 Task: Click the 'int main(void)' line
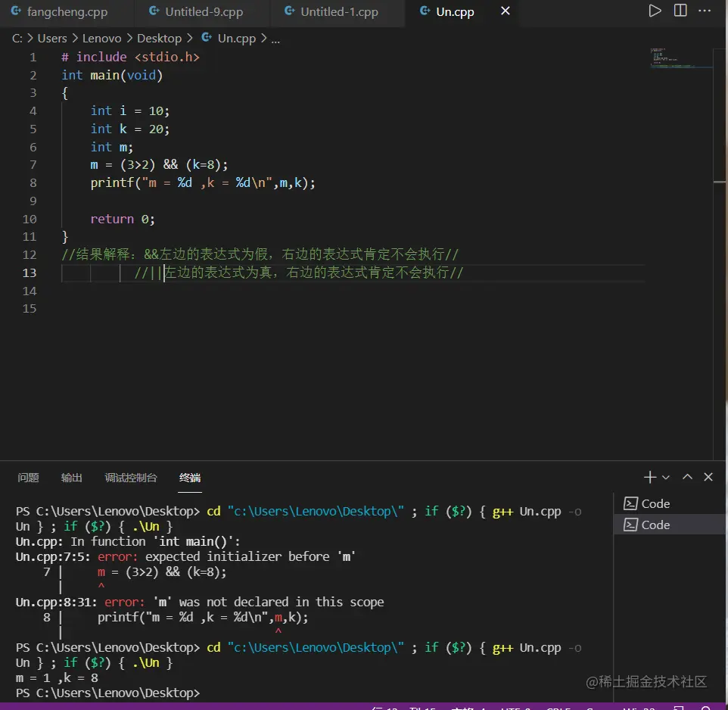pyautogui.click(x=112, y=75)
